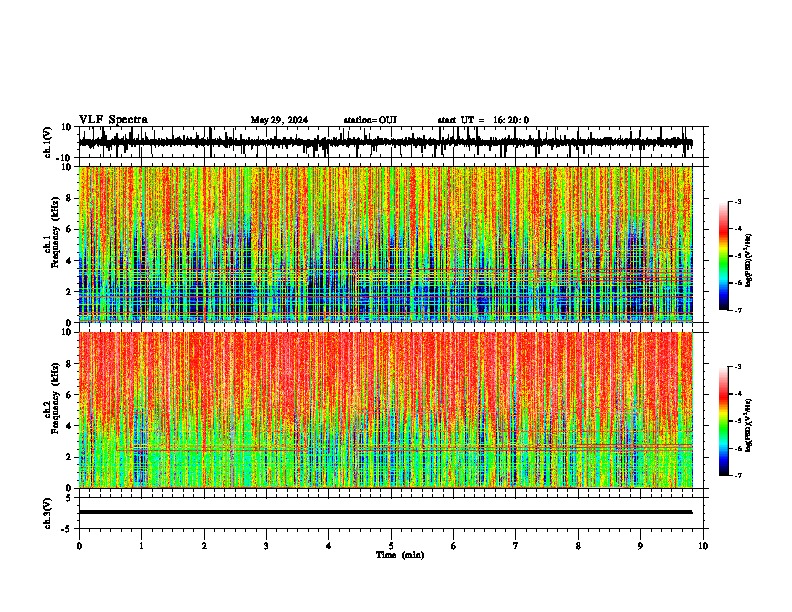Click the "-10" tick on ch.1(V) axis
This screenshot has height=612, width=792.
click(x=65, y=158)
